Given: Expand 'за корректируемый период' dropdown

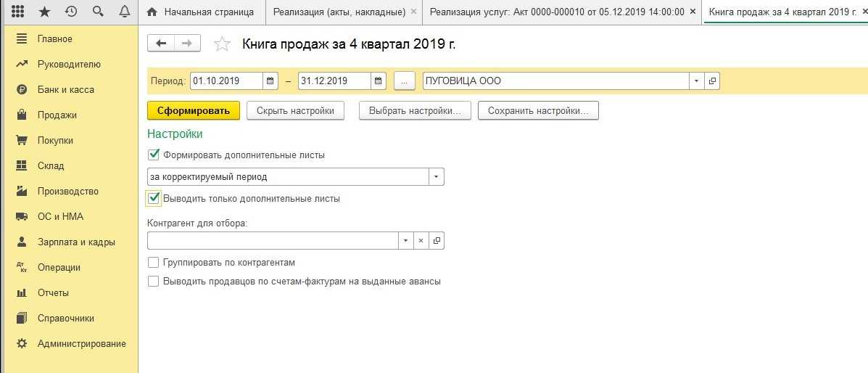Looking at the screenshot, I should coord(436,176).
